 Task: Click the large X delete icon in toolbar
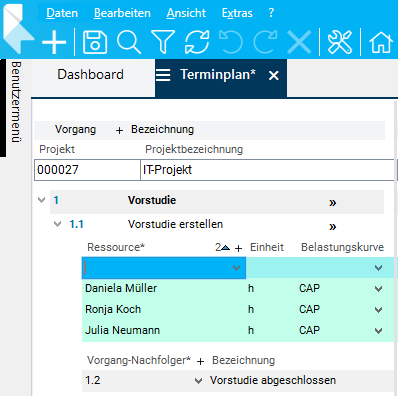[299, 42]
